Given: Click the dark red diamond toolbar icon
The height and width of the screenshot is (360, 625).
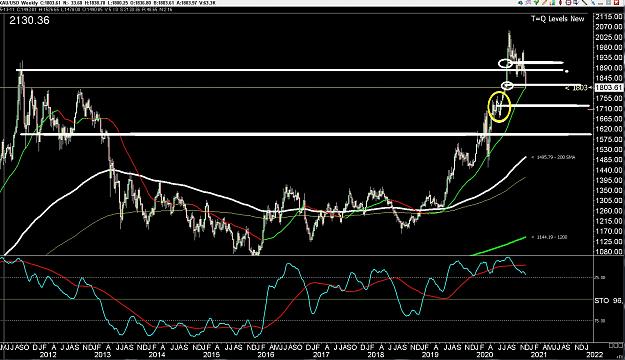Looking at the screenshot, I should 560,2.
